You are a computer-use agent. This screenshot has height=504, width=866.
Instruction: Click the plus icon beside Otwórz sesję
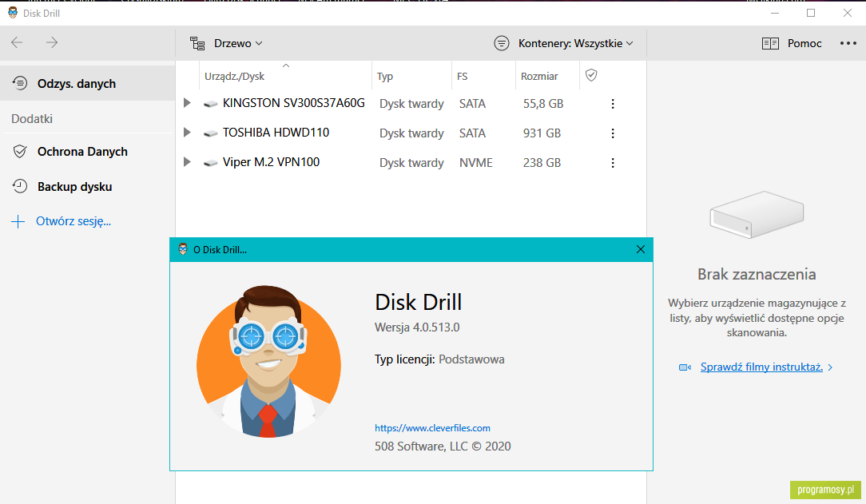click(x=18, y=222)
